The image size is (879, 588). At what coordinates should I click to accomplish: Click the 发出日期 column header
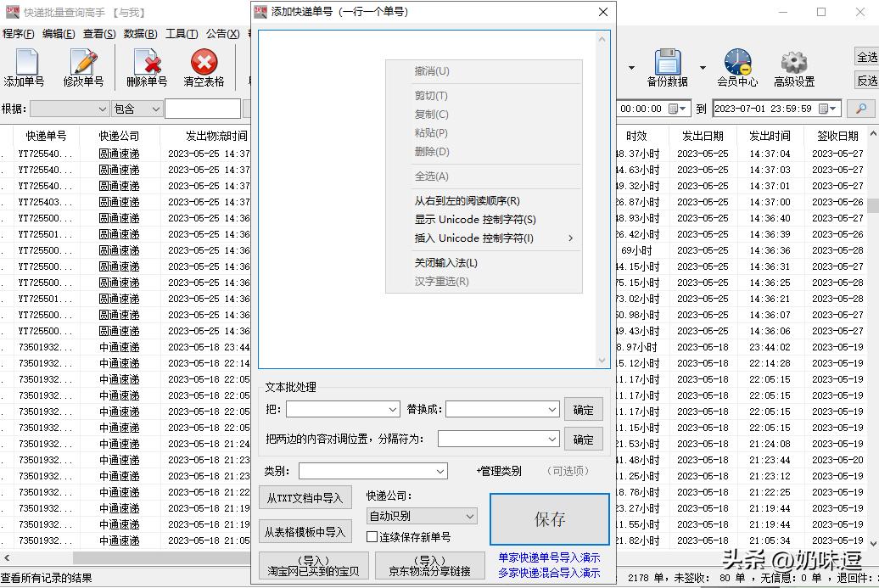point(703,136)
